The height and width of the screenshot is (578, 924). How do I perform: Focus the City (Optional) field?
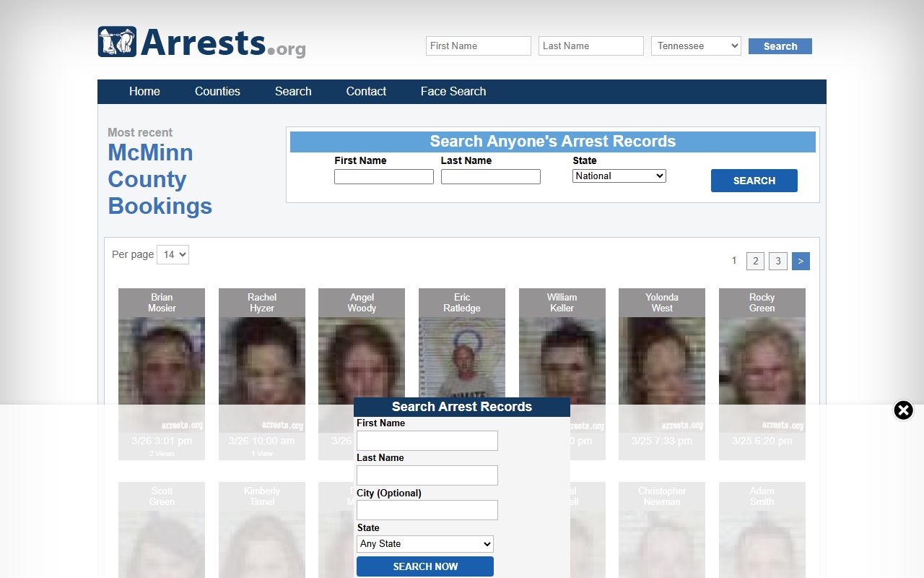click(x=427, y=510)
